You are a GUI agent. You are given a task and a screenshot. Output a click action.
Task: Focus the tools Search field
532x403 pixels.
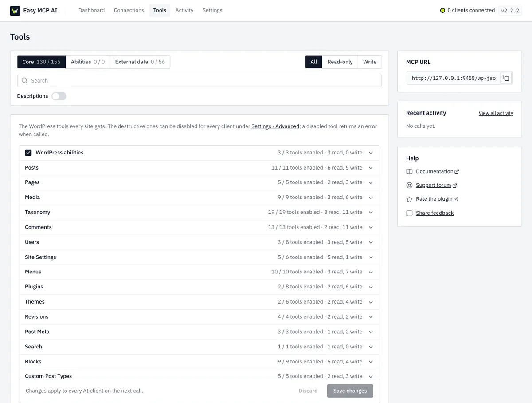click(199, 80)
